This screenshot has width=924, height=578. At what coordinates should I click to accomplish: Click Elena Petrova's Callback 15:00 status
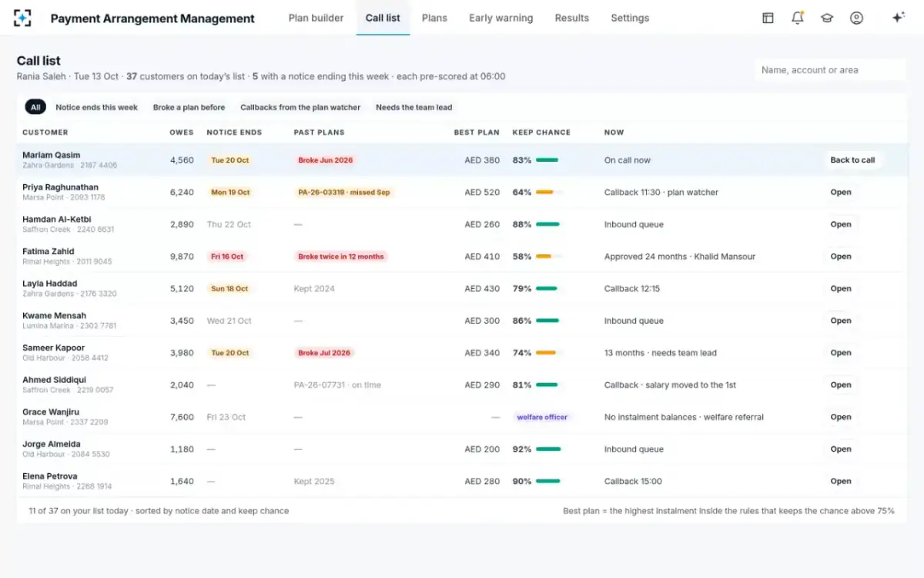click(x=633, y=482)
